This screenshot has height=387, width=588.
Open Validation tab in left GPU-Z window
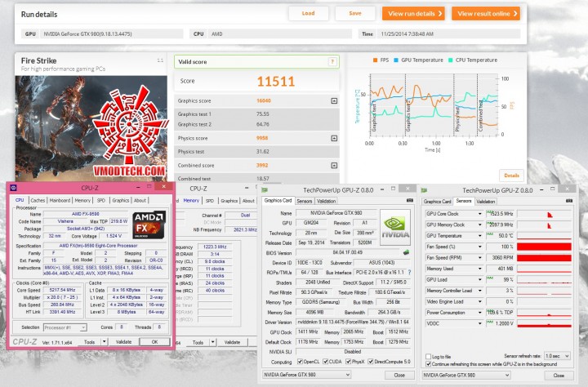tap(326, 201)
